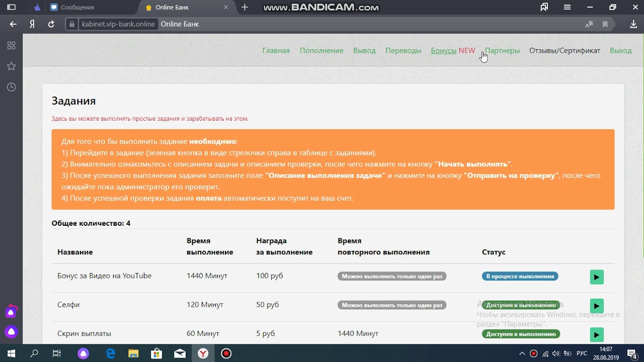Open the Партнеры menu item
Screen dimensions: 644x362
pyautogui.click(x=502, y=50)
